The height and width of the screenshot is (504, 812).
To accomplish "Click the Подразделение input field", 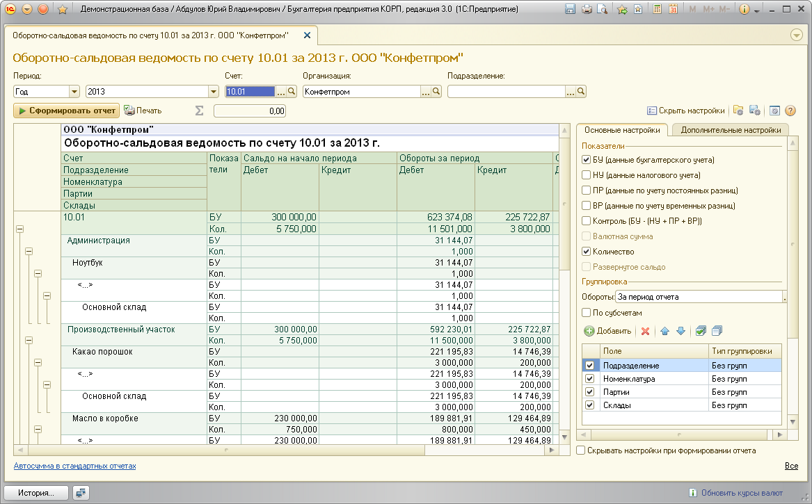I will click(x=505, y=91).
